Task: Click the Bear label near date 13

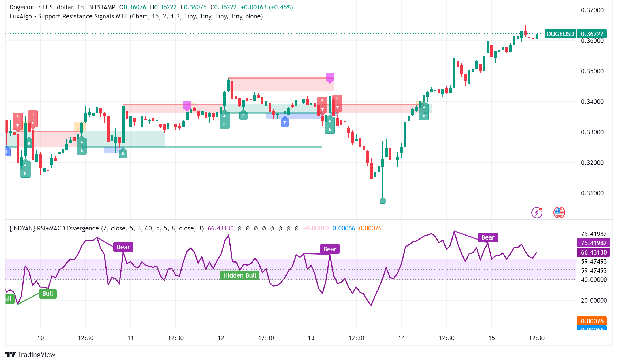Action: pos(330,249)
